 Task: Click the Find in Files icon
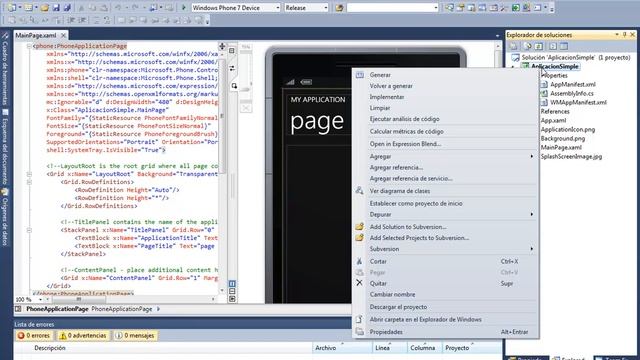339,7
